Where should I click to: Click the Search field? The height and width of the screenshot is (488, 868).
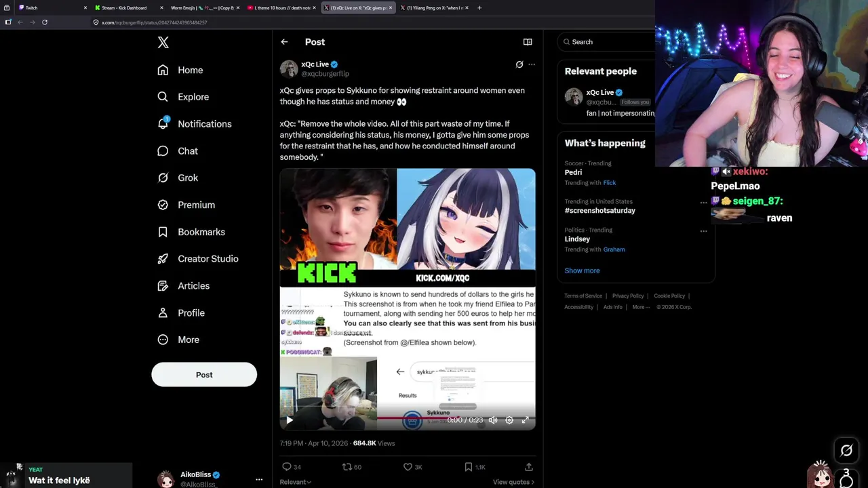click(x=607, y=42)
